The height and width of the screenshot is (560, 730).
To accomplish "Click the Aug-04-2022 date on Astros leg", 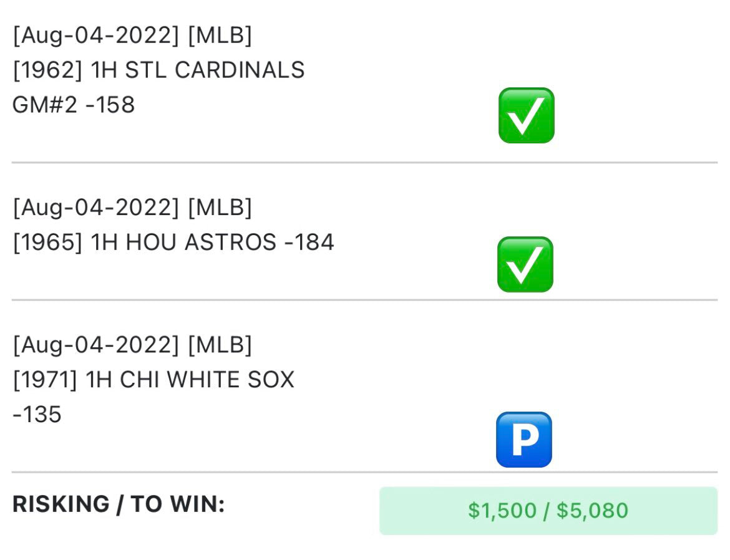I will click(96, 208).
